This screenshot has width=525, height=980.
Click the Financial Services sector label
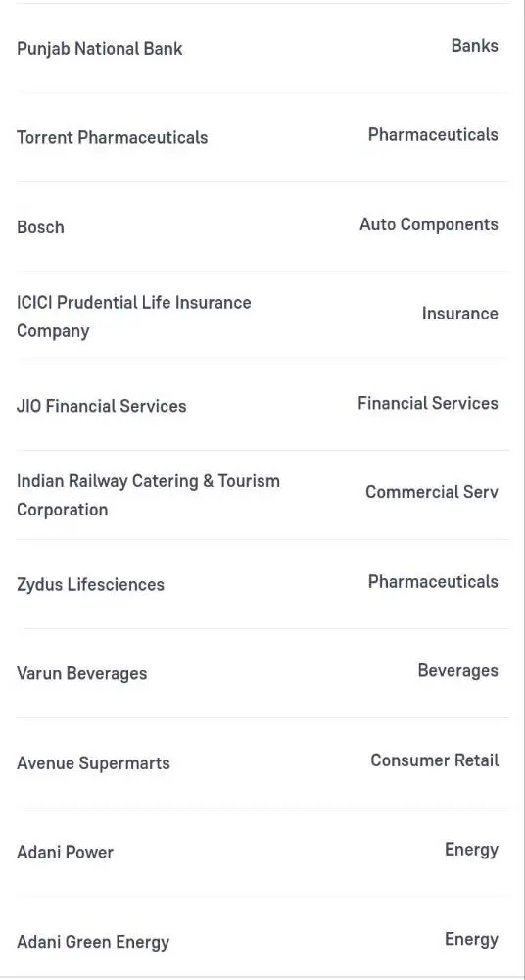(427, 403)
